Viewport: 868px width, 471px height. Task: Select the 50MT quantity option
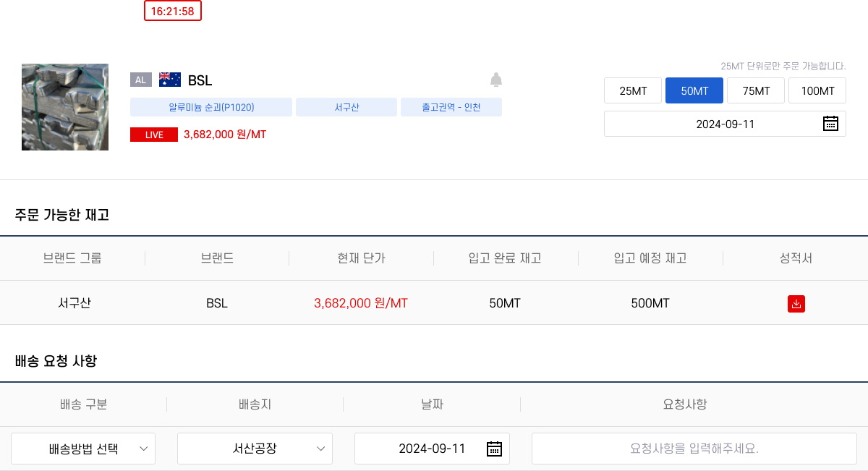click(x=694, y=91)
